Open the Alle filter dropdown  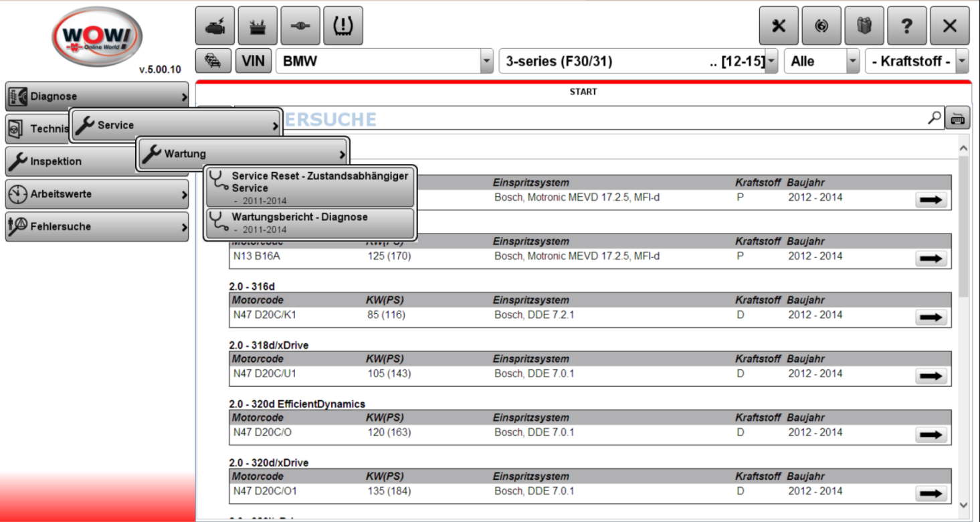tap(821, 61)
